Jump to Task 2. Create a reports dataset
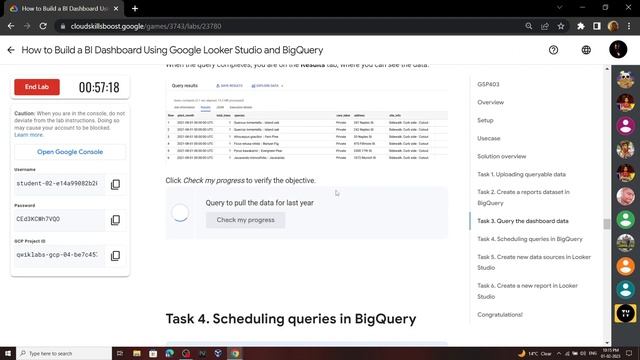The height and width of the screenshot is (360, 640). point(523,197)
